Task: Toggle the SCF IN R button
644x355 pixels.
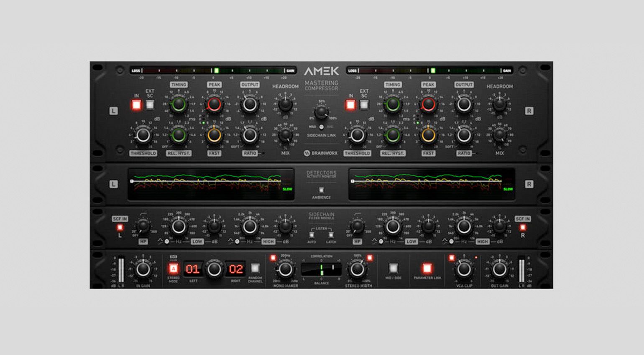Action: click(523, 228)
